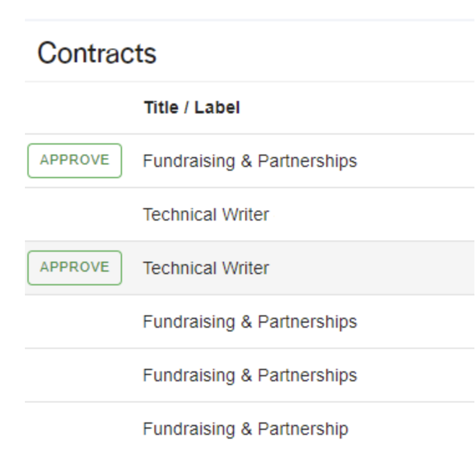Click blank space right of the highlighted Technical Writer title
The height and width of the screenshot is (476, 475).
tap(374, 269)
